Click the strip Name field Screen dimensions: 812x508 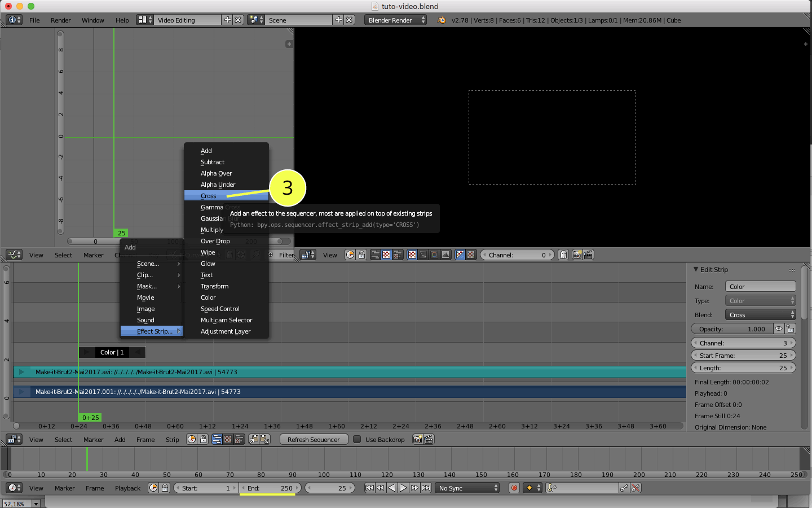[760, 287]
